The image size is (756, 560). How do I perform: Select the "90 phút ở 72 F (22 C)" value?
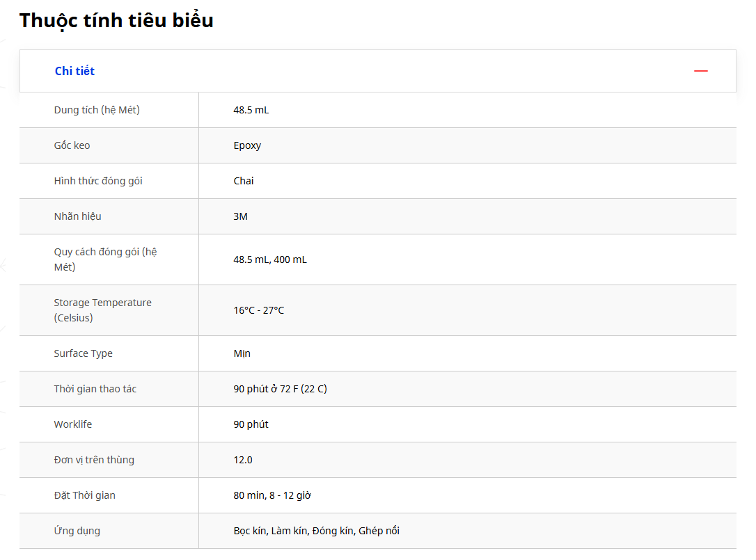(280, 389)
